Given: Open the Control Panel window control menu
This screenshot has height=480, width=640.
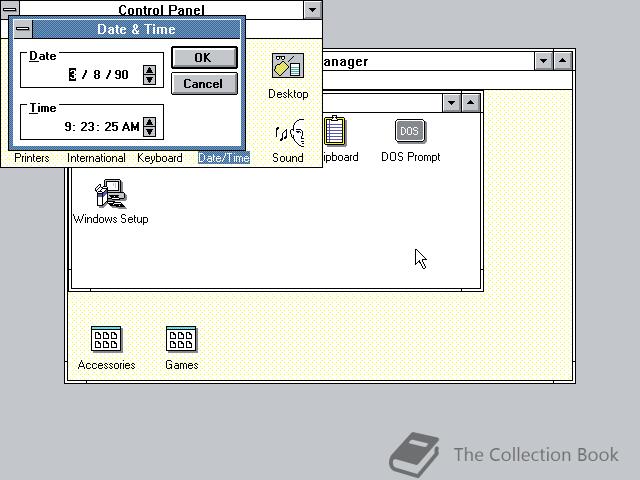Looking at the screenshot, I should (x=10, y=9).
